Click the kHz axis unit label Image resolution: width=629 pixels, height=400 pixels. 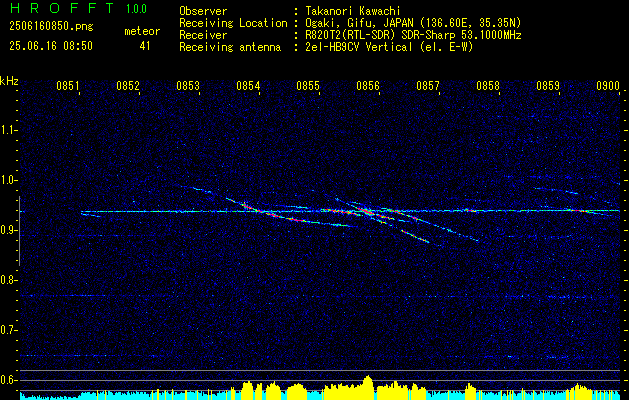[x=9, y=81]
